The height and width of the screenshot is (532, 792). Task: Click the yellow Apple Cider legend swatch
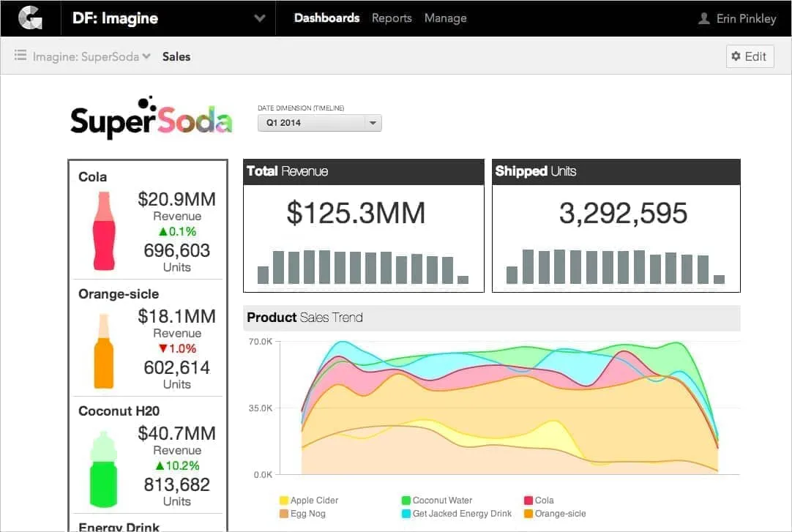pyautogui.click(x=284, y=501)
